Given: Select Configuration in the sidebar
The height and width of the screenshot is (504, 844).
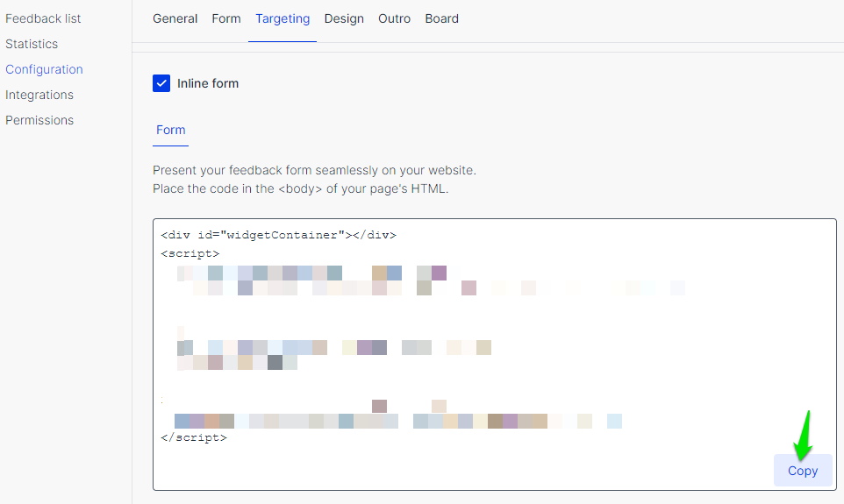Looking at the screenshot, I should pyautogui.click(x=44, y=69).
